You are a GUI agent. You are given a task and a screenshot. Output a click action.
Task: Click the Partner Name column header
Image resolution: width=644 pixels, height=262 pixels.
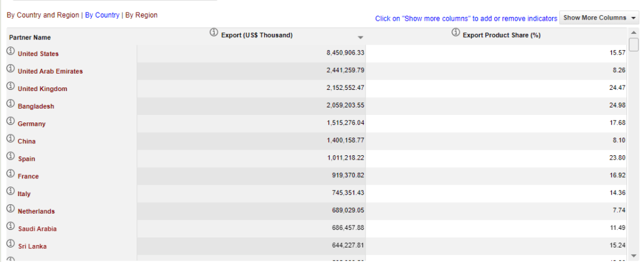30,37
